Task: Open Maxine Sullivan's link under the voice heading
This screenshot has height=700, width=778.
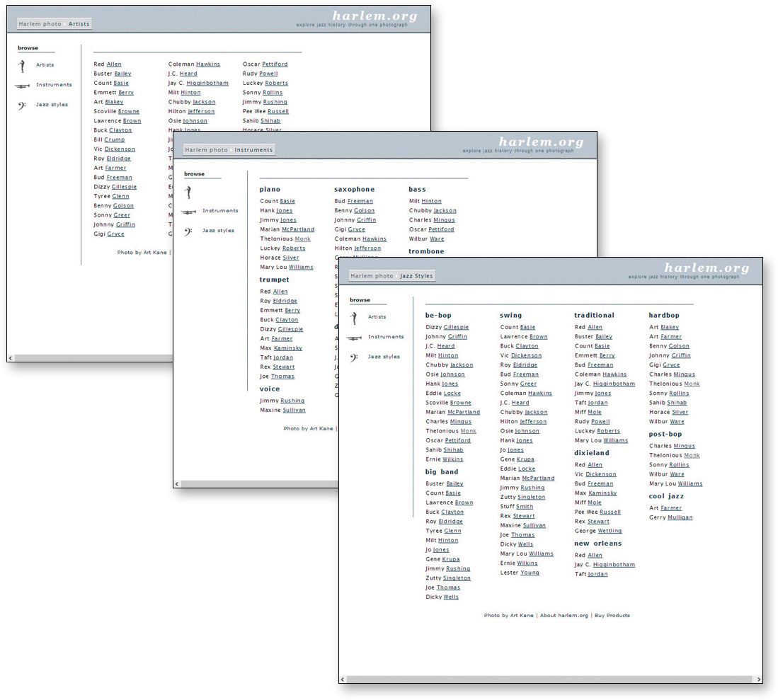Action: (x=294, y=411)
